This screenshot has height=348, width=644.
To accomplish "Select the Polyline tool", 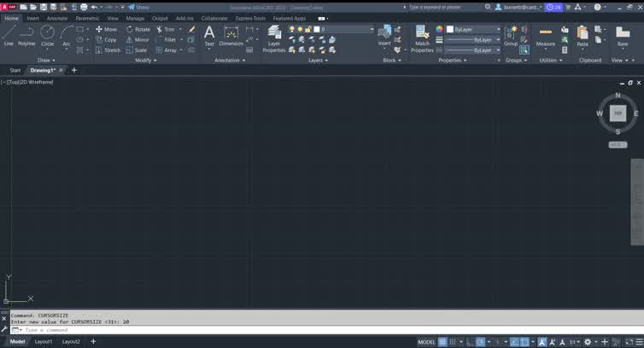I will 26,35.
